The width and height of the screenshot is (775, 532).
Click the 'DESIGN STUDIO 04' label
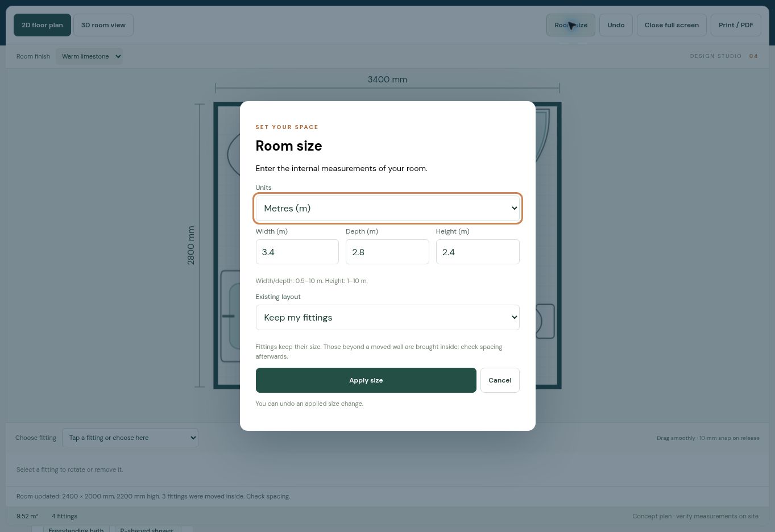724,56
